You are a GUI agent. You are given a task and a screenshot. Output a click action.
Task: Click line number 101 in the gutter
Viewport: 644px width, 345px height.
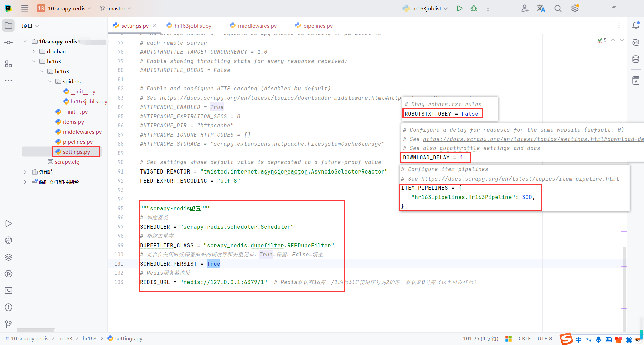point(119,264)
